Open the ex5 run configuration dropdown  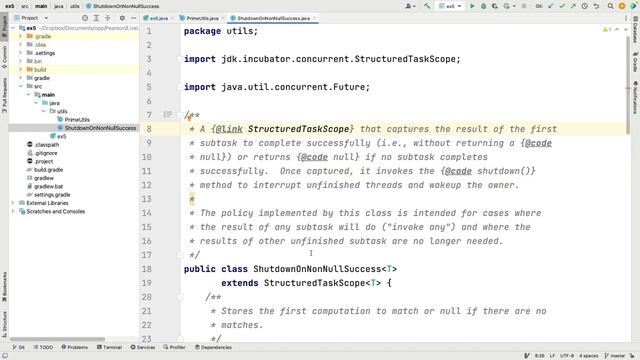pyautogui.click(x=451, y=6)
